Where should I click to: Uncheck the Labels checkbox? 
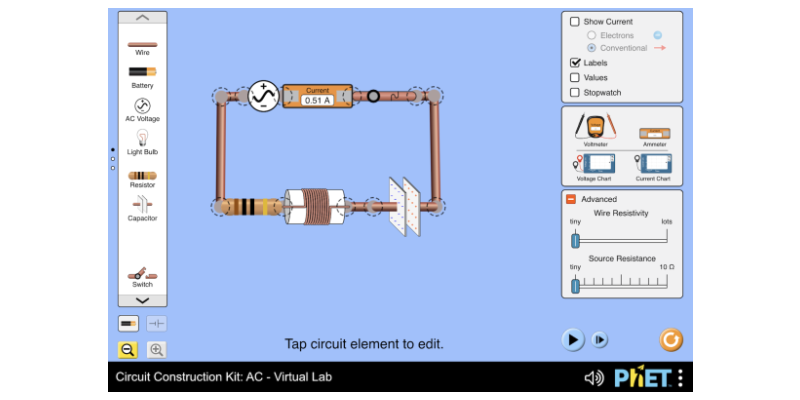click(x=575, y=63)
